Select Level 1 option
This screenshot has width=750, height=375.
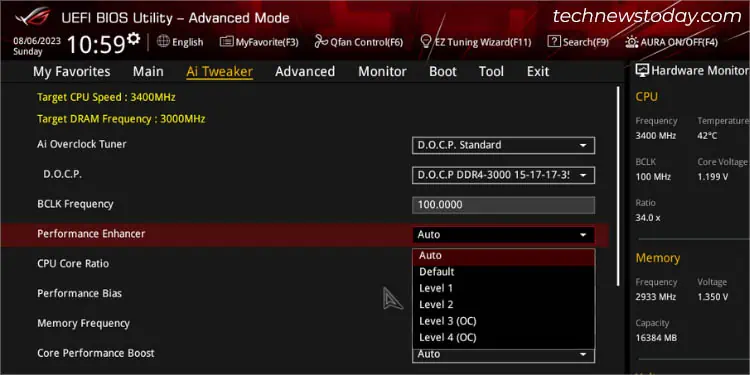tap(503, 288)
